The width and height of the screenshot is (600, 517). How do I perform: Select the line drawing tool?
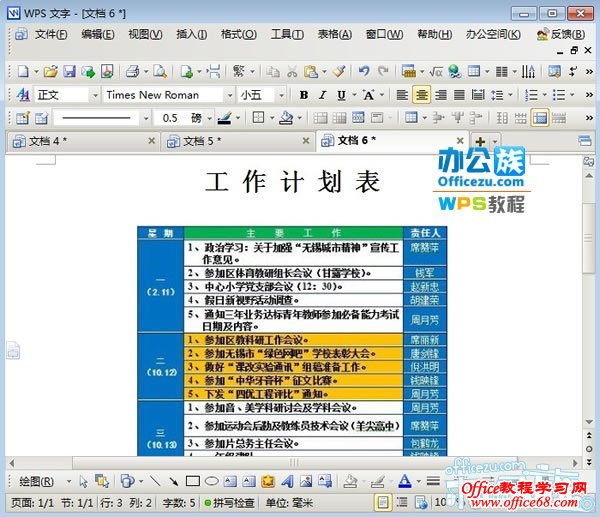coord(155,481)
